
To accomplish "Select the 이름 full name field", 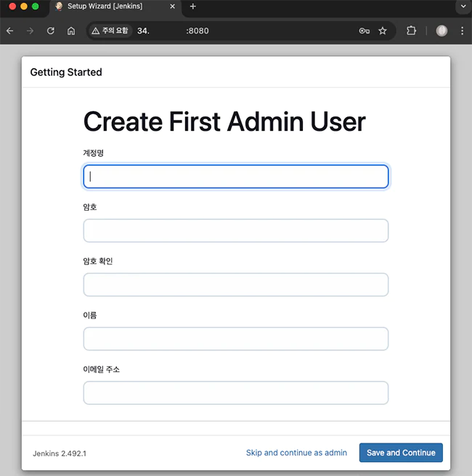I will coord(236,339).
